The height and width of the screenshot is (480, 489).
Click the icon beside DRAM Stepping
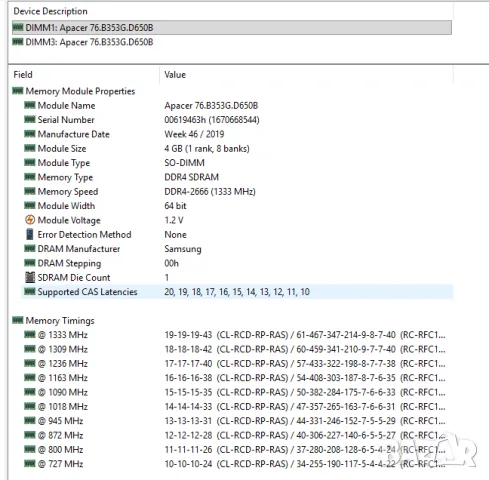[30, 263]
